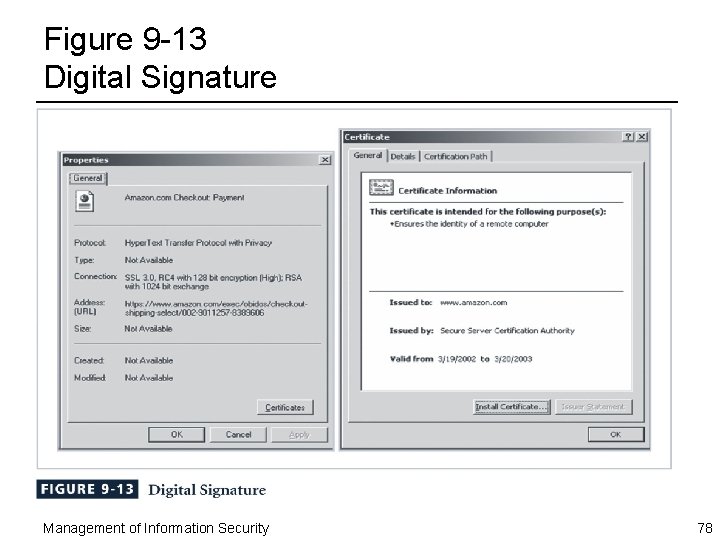Screen dimensions: 720x540
Task: Select the General tab in the Certificate window
Action: [368, 155]
